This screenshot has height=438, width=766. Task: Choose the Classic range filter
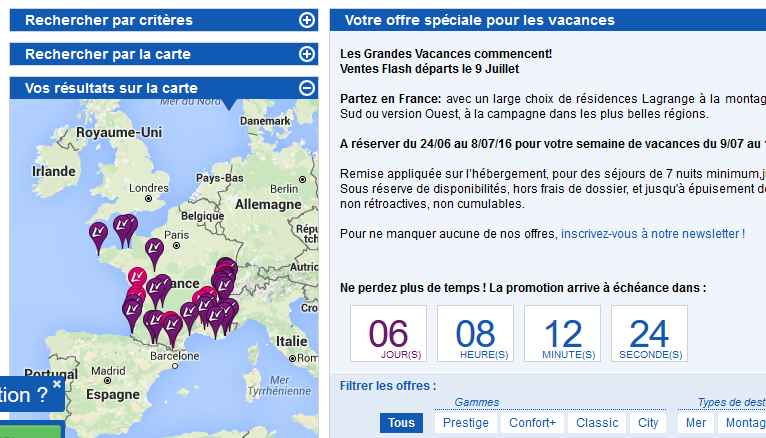pos(597,423)
